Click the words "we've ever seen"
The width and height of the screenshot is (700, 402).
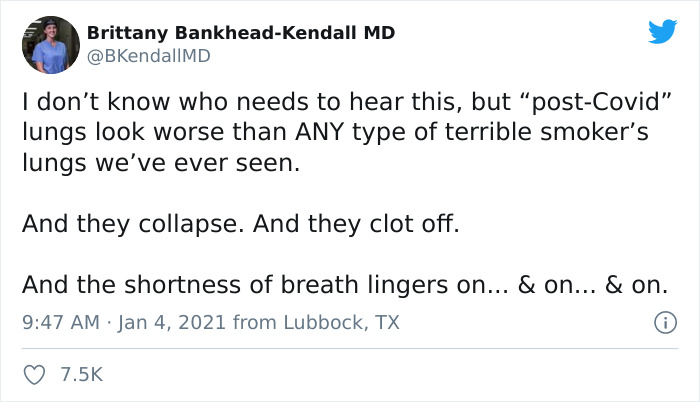tap(200, 162)
